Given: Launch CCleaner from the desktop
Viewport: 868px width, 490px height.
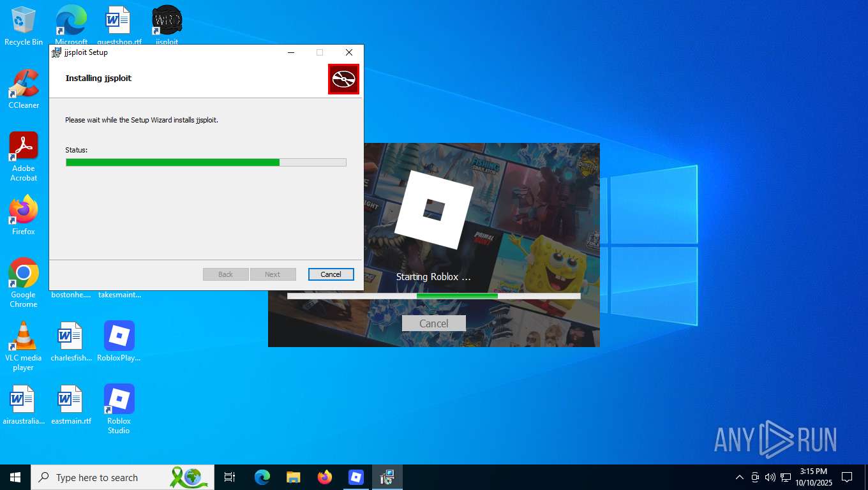Looking at the screenshot, I should pos(24,89).
